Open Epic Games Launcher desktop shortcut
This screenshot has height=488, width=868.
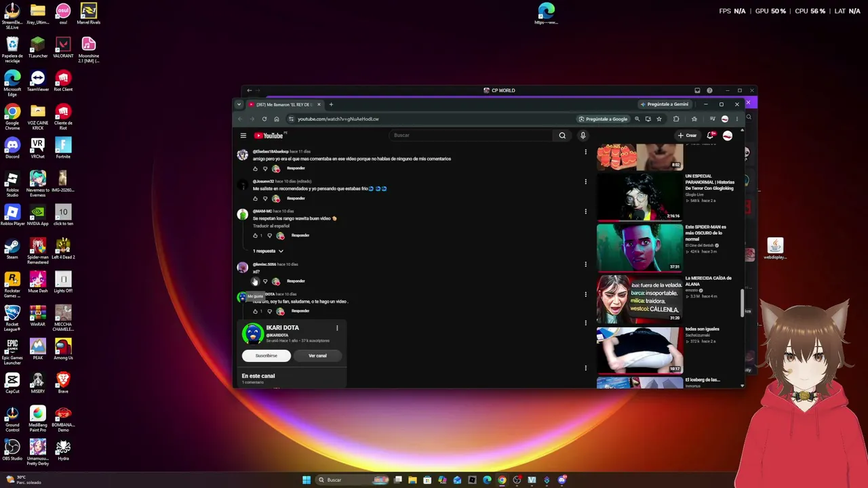tap(12, 351)
